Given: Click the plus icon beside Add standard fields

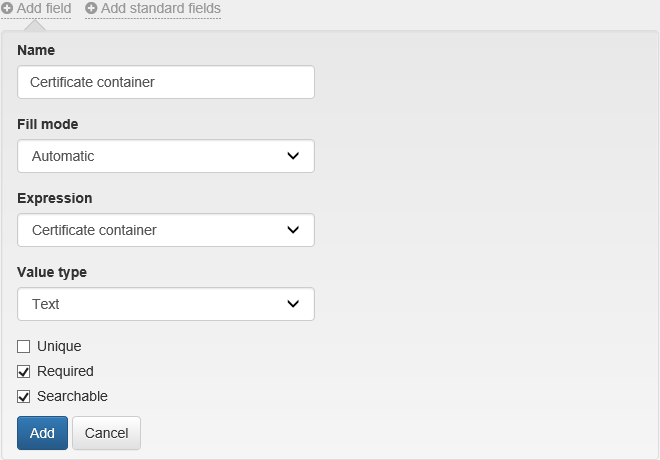Looking at the screenshot, I should tap(91, 8).
